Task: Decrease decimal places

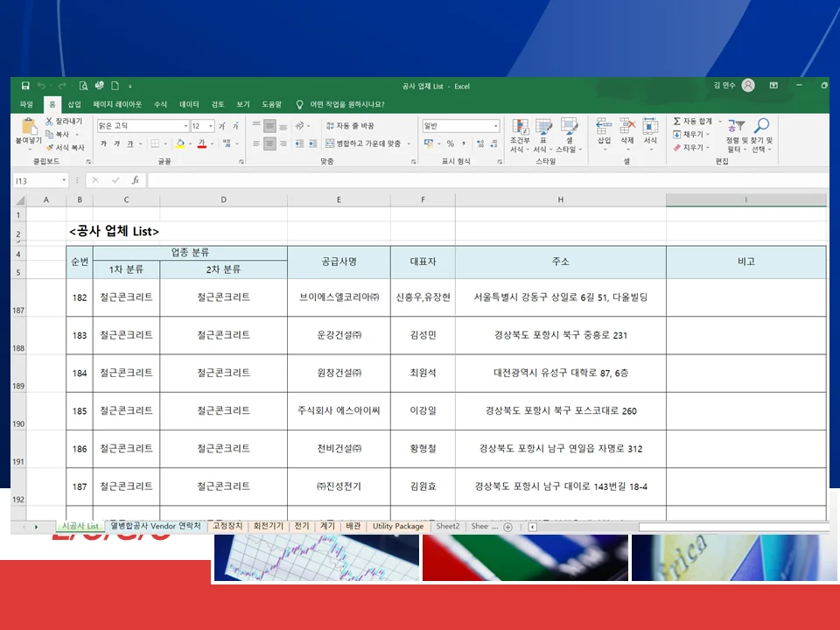Action: 493,143
